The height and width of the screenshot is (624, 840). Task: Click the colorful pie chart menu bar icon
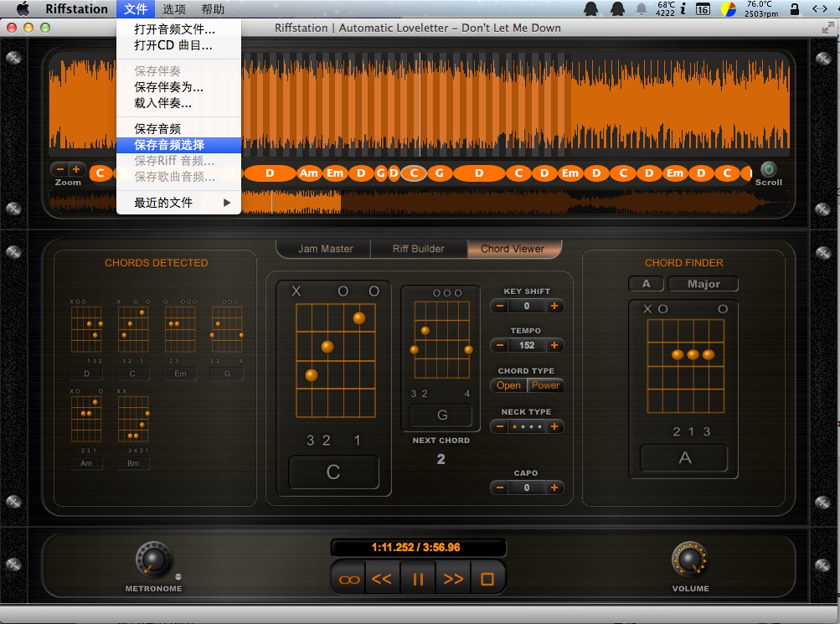[728, 9]
